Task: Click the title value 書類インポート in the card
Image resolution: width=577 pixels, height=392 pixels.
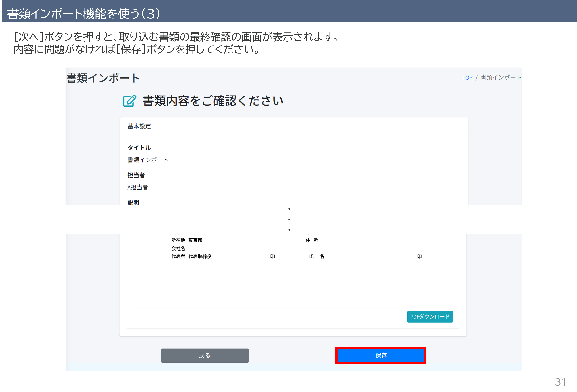Action: pos(148,160)
